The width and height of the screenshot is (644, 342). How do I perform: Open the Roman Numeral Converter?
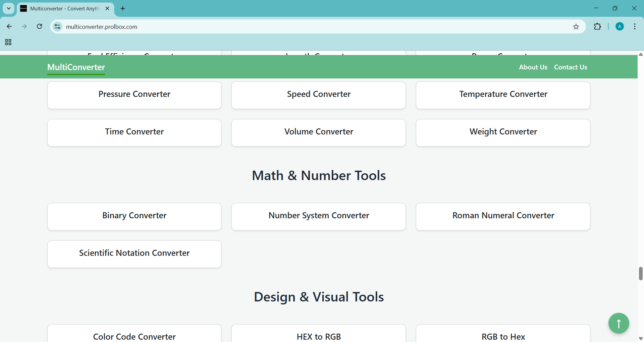pos(503,216)
